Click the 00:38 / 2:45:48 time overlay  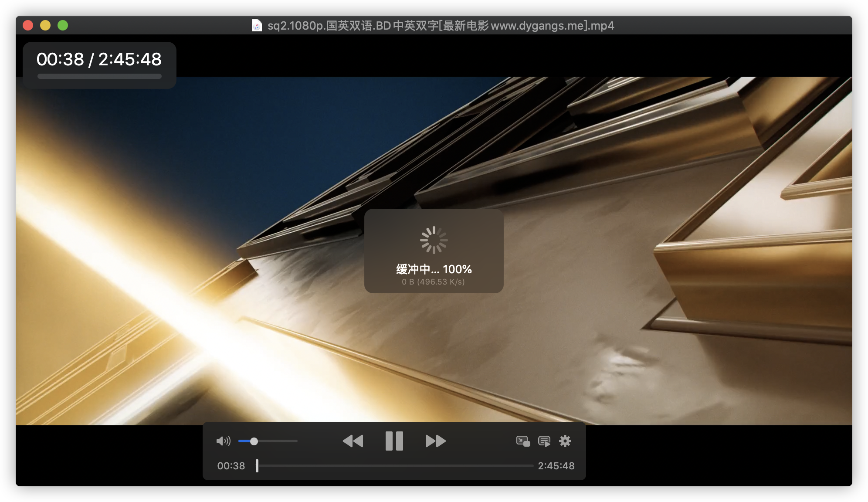click(x=99, y=59)
